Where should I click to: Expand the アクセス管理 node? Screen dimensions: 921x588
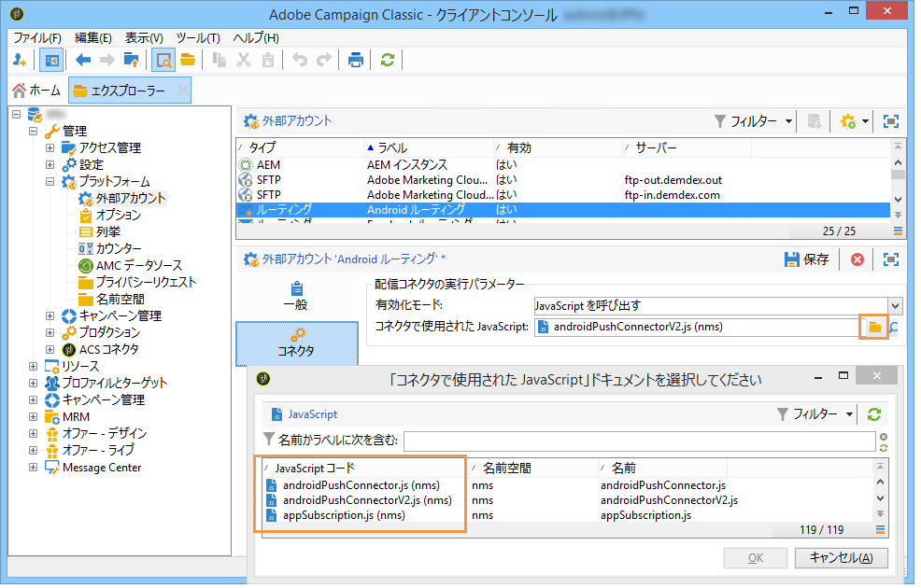[x=50, y=147]
